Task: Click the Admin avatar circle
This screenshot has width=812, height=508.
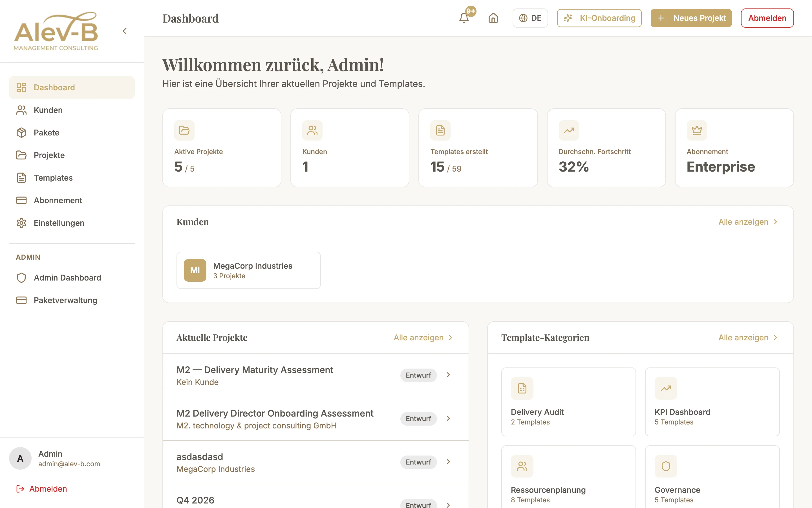Action: 20,458
